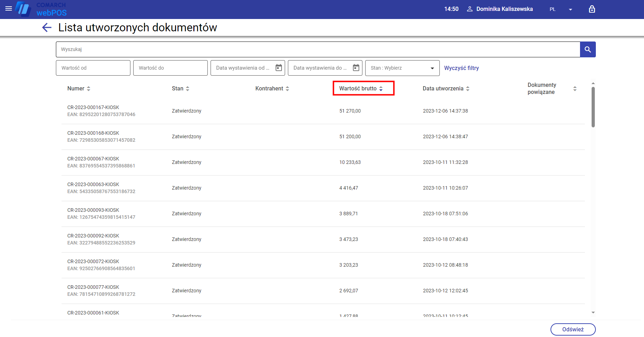Image resolution: width=644 pixels, height=337 pixels.
Task: Click the Odśwież button
Action: coord(573,329)
